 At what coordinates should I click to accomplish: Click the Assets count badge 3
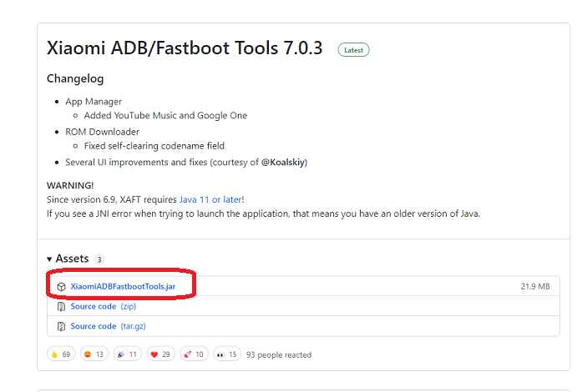click(x=99, y=259)
